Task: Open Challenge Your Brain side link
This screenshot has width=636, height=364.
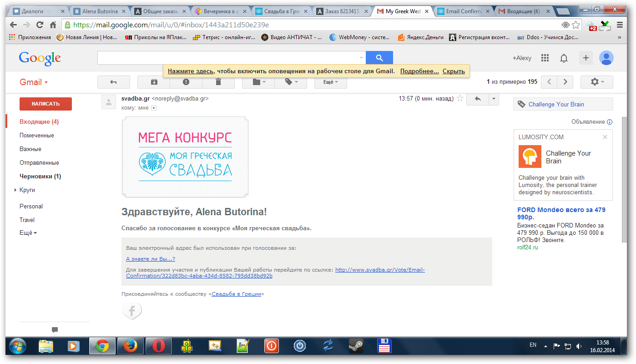Action: click(x=556, y=104)
